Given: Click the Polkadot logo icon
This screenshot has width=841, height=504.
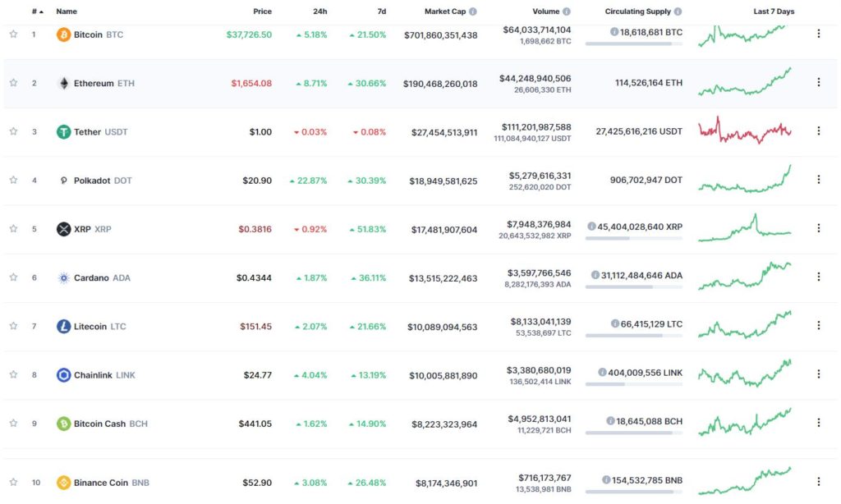Looking at the screenshot, I should click(x=64, y=181).
